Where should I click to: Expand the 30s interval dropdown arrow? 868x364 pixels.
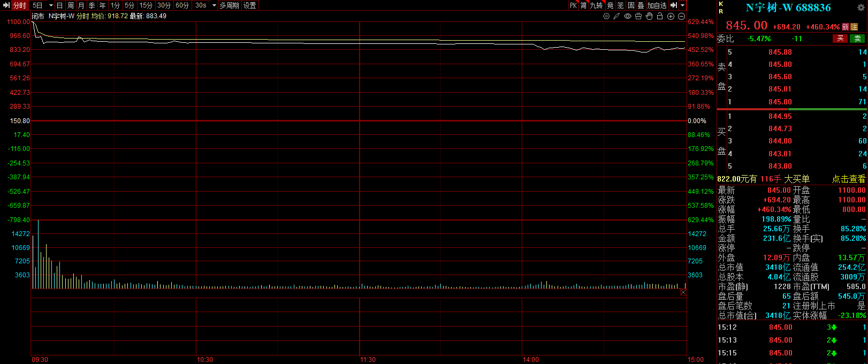214,5
